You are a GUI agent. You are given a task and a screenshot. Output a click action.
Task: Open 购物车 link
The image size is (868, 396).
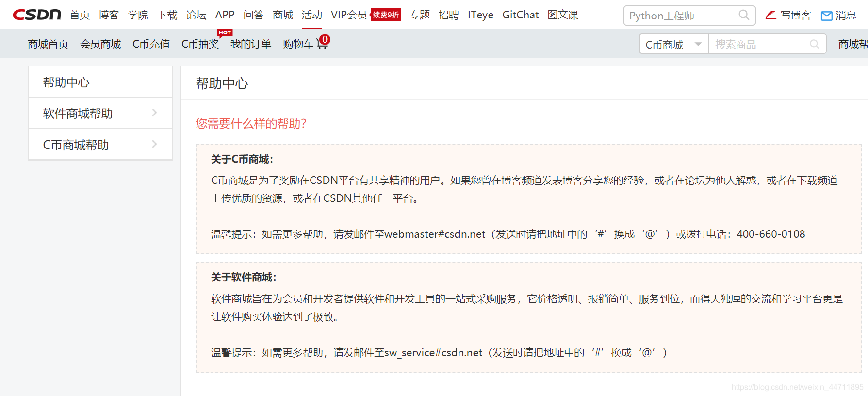(x=298, y=44)
